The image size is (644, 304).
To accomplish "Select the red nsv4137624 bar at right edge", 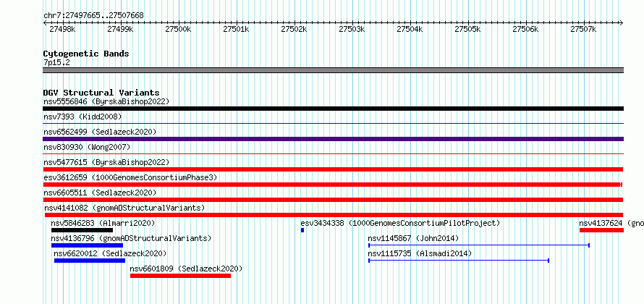I will click(x=602, y=230).
